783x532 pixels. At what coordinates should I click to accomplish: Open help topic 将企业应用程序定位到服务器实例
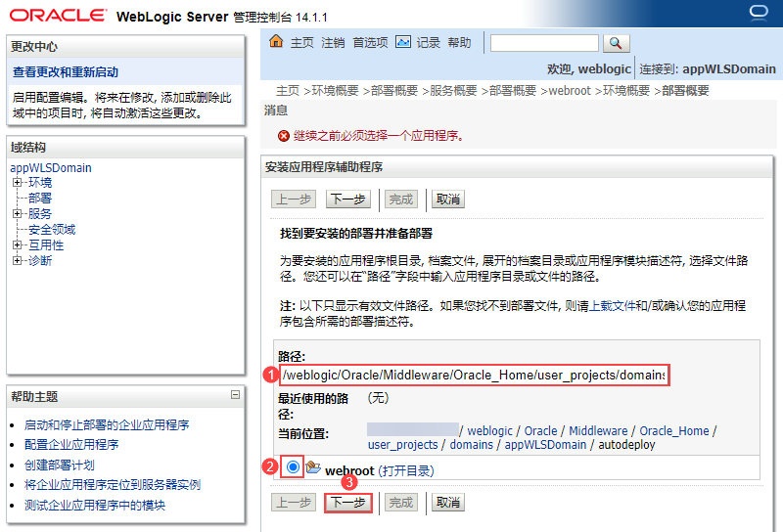click(113, 485)
